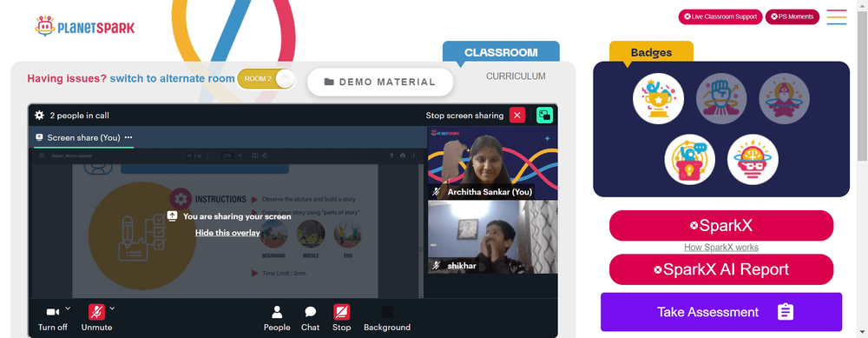Expand the camera options chevron
This screenshot has width=868, height=338.
[68, 308]
